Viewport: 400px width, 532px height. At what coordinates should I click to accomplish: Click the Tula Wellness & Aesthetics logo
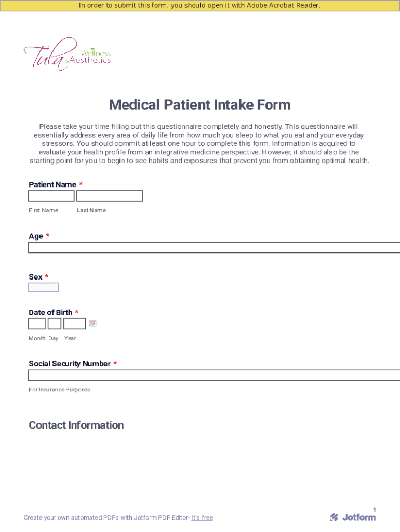point(67,54)
